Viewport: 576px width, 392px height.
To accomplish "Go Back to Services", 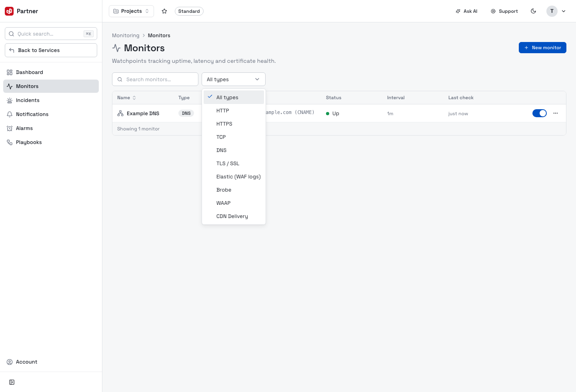I will [x=51, y=50].
